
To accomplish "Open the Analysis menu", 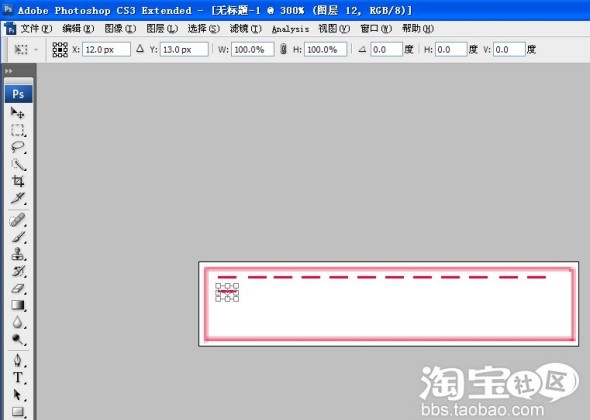I will click(x=290, y=29).
